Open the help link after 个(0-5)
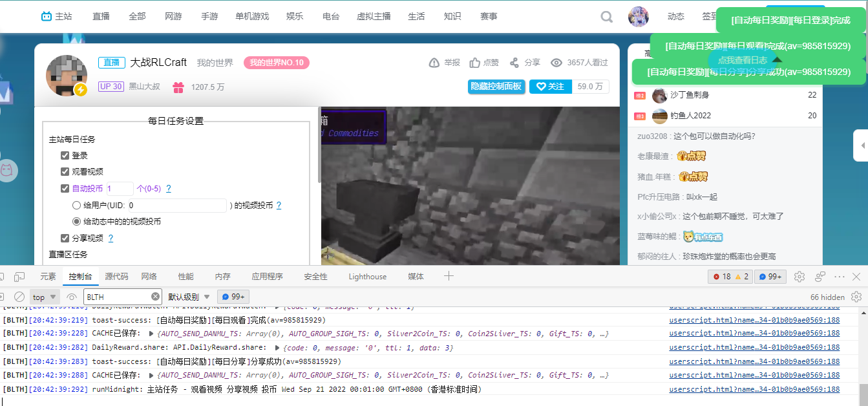868x406 pixels. 169,189
